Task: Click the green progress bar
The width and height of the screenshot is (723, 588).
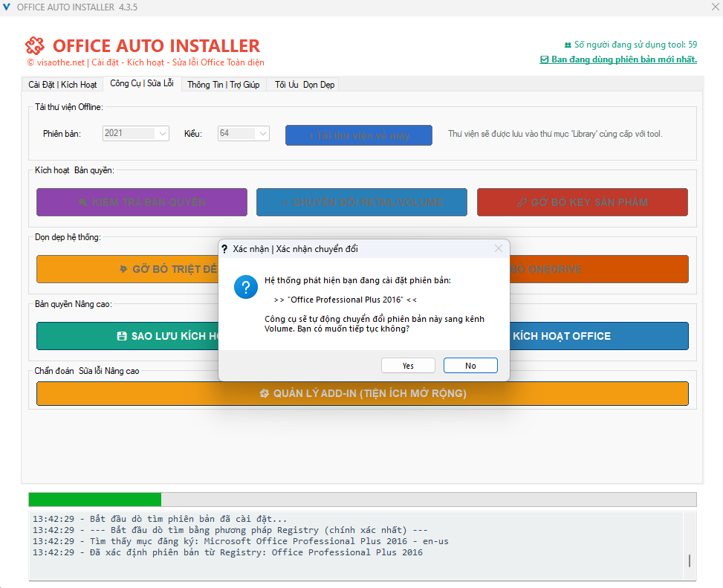Action: (95, 500)
